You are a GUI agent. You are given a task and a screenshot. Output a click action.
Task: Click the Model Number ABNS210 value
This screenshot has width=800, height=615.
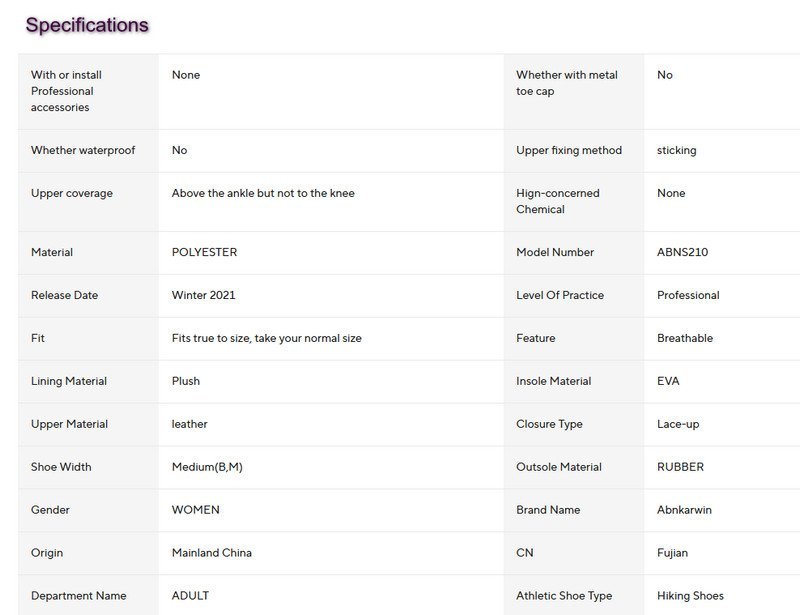point(682,252)
